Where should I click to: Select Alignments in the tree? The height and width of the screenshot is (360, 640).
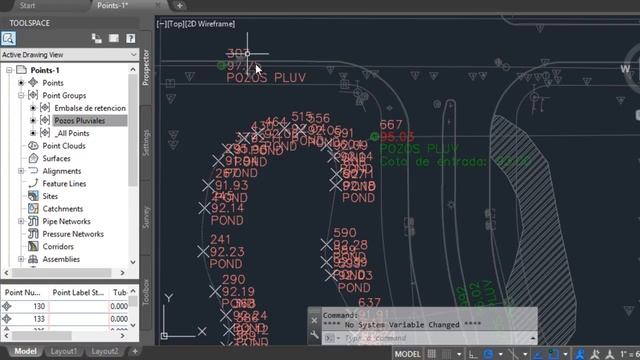[62, 171]
